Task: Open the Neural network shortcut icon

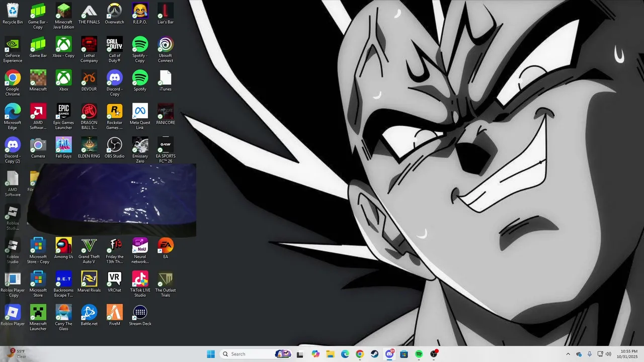Action: coord(140,251)
